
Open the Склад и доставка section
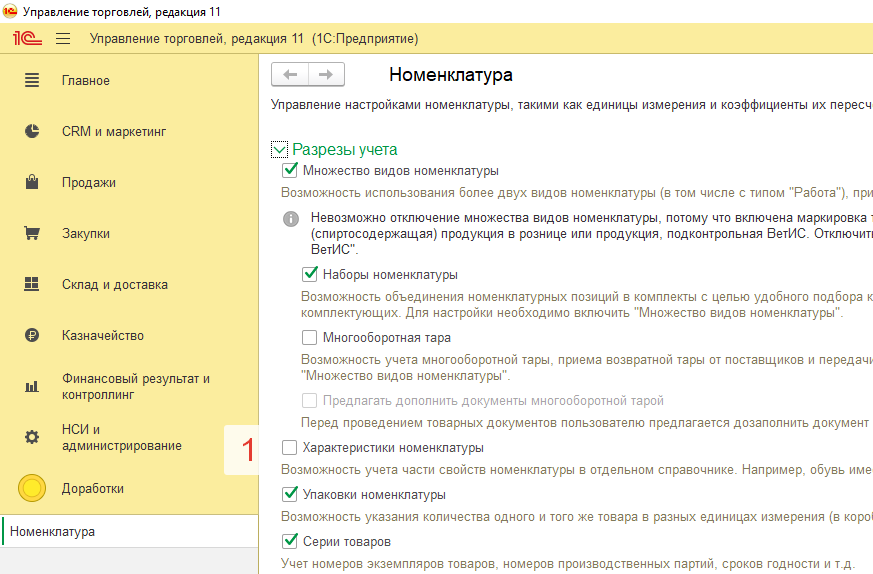(x=115, y=284)
